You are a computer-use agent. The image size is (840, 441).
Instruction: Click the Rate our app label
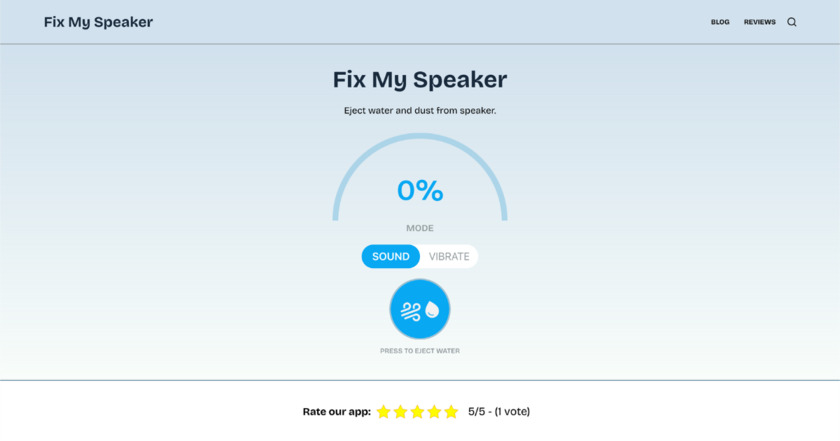tap(337, 412)
